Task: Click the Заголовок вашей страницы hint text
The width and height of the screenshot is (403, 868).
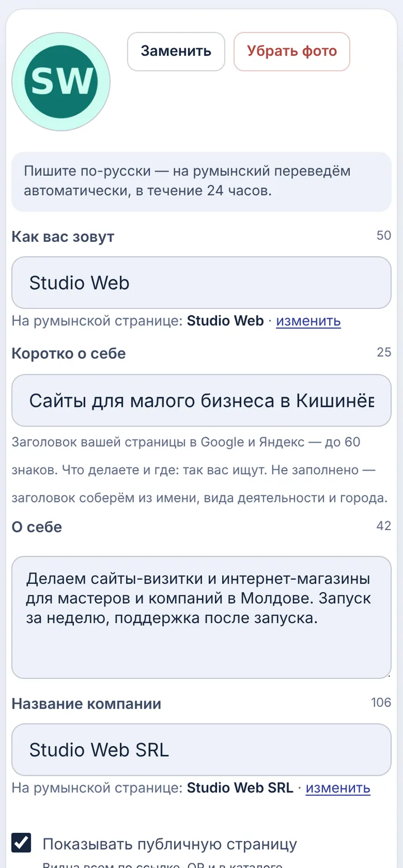Action: pos(200,470)
